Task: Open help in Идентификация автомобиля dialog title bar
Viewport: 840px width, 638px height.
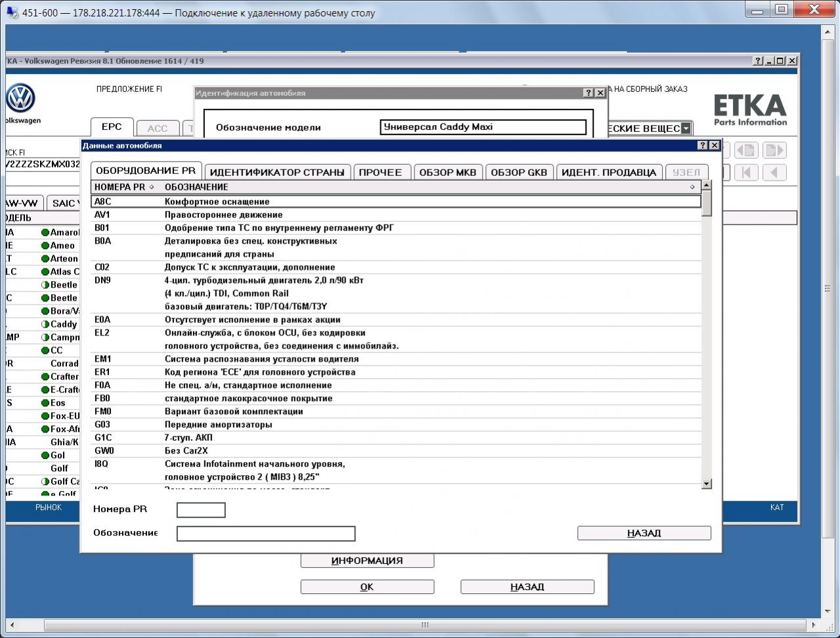Action: (588, 93)
